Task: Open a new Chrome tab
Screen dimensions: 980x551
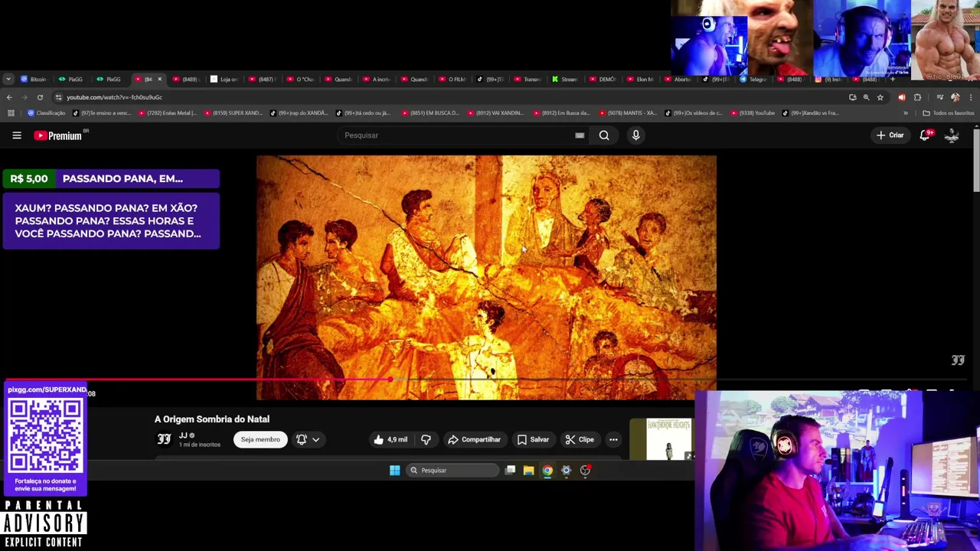Action: 892,79
